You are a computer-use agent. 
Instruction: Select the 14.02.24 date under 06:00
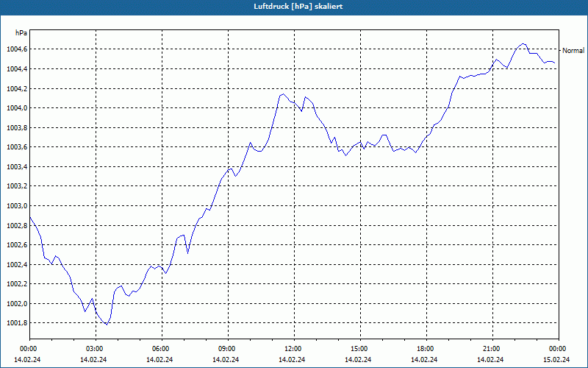tap(159, 360)
